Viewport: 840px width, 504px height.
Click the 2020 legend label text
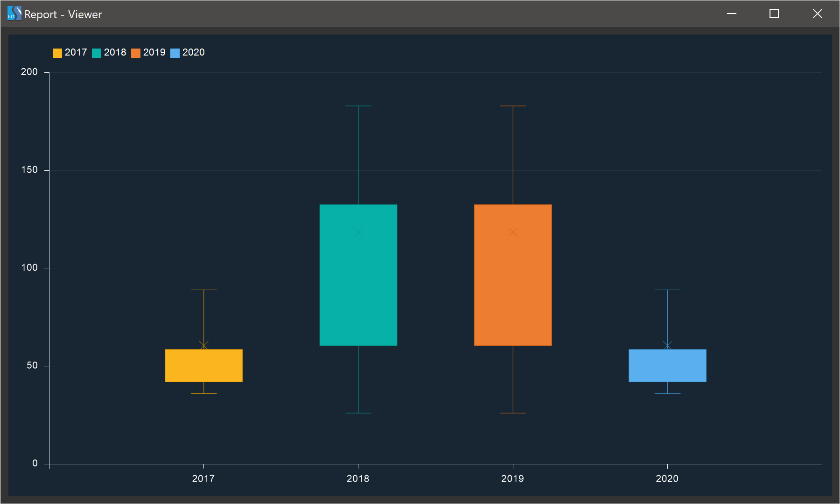coord(194,52)
